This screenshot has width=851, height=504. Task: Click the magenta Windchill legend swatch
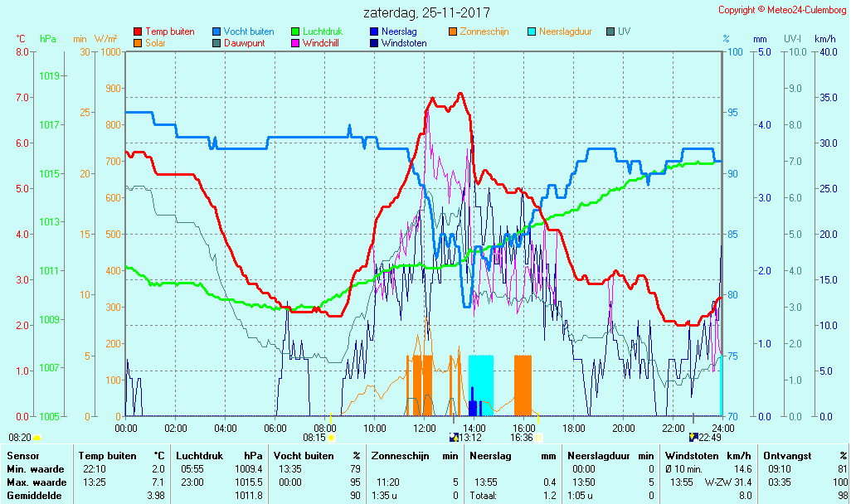[295, 43]
